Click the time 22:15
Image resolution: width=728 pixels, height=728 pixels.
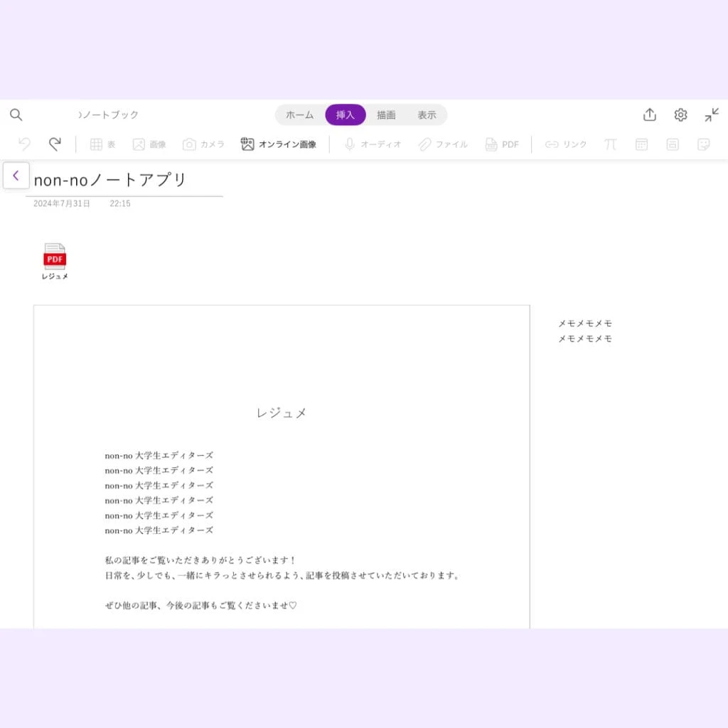[x=119, y=203]
